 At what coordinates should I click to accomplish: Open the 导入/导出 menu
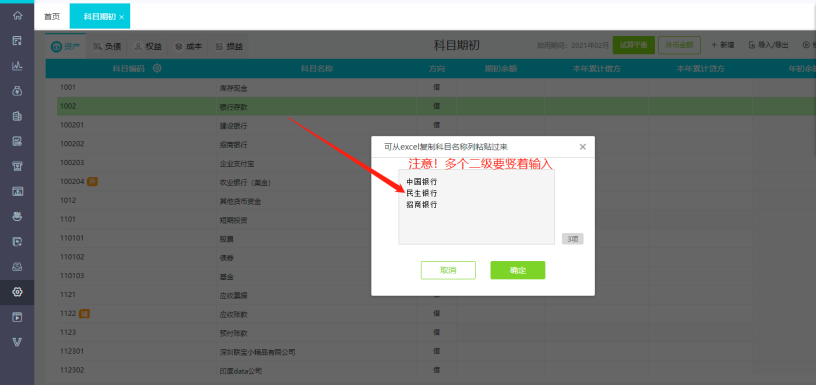point(768,45)
